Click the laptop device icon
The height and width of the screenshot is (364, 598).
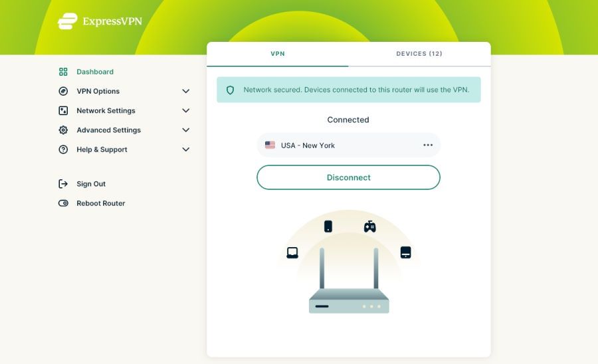pos(292,252)
